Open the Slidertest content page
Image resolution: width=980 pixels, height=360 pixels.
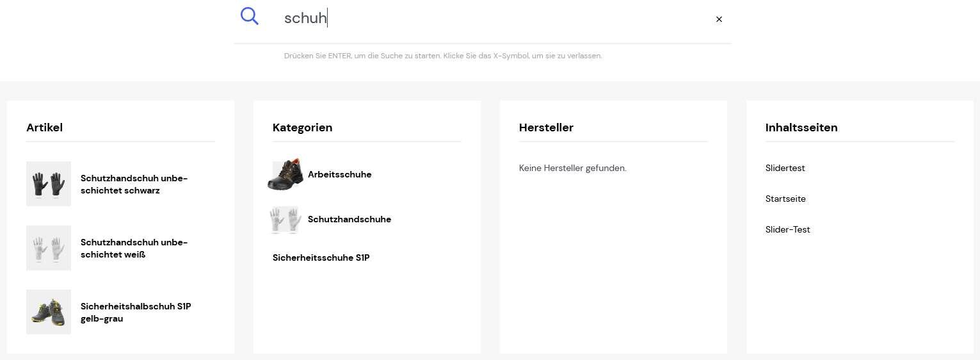785,168
